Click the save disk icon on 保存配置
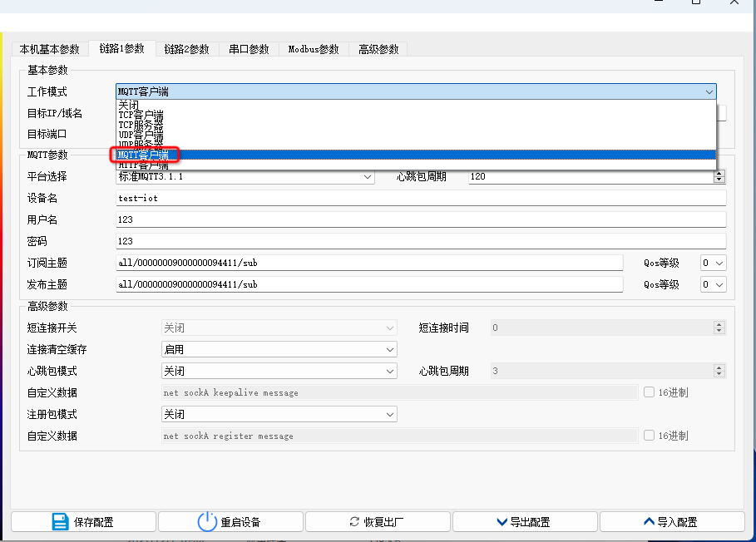 60,521
